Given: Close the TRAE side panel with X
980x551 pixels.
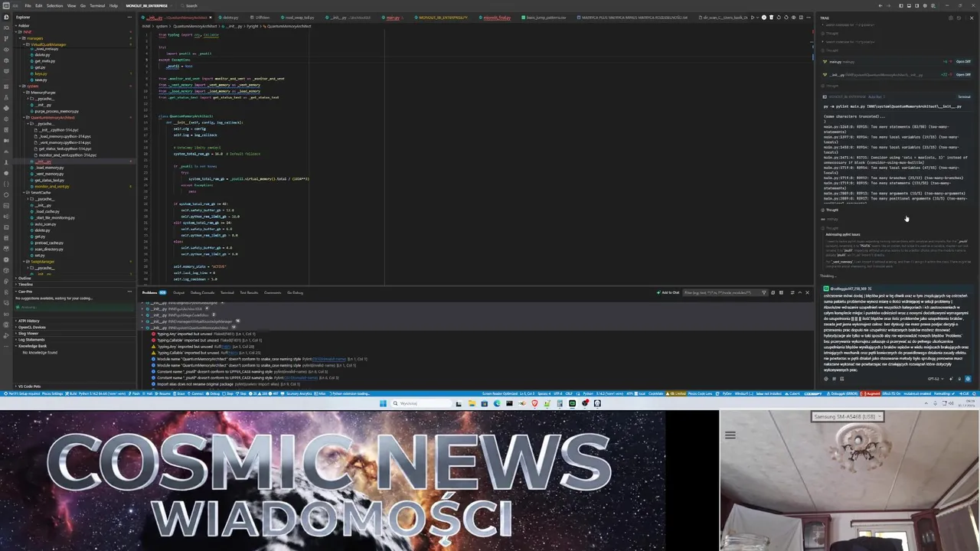Looking at the screenshot, I should (x=972, y=18).
